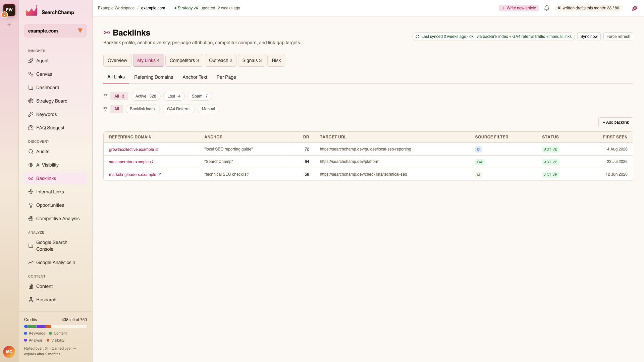
Task: Click the Dashboard bar chart icon
Action: tap(31, 87)
